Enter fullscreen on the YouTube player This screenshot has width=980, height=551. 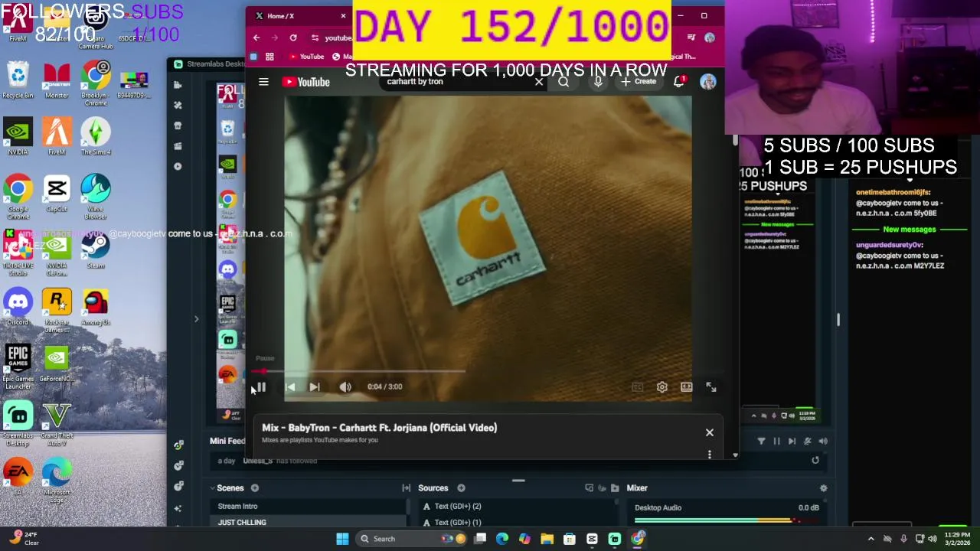click(x=711, y=387)
